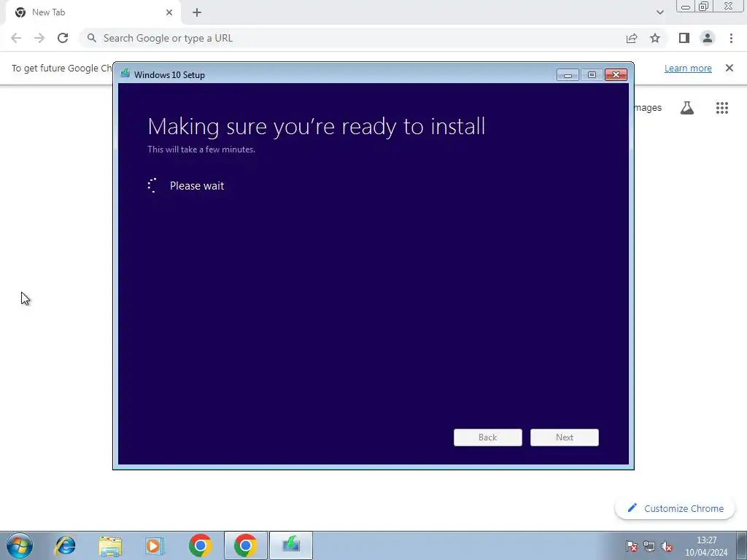Close the Windows 10 Setup window
747x560 pixels.
[616, 75]
